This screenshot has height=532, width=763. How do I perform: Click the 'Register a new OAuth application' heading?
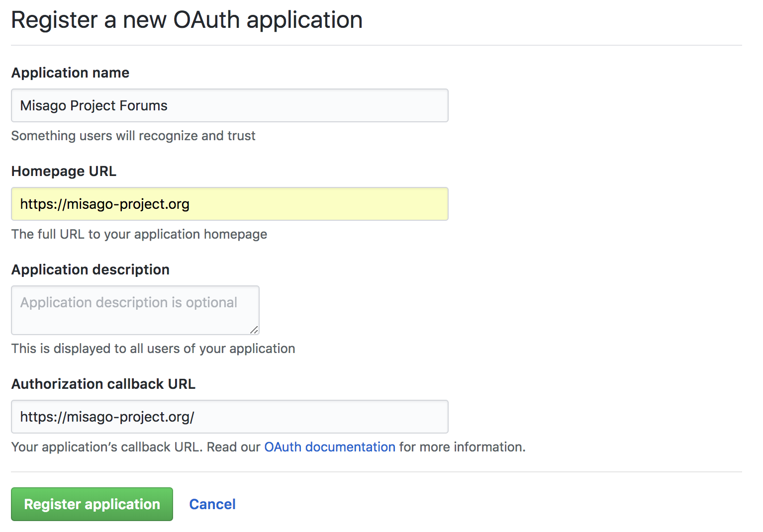pyautogui.click(x=187, y=20)
